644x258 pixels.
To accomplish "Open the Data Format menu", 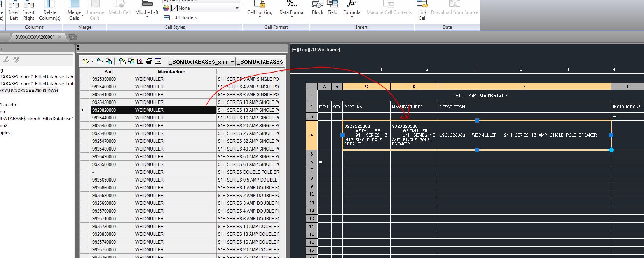I will click(x=292, y=9).
